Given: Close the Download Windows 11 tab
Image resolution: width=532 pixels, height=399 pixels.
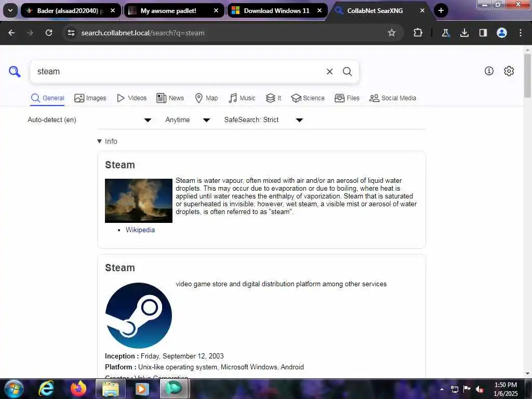Looking at the screenshot, I should (x=320, y=10).
